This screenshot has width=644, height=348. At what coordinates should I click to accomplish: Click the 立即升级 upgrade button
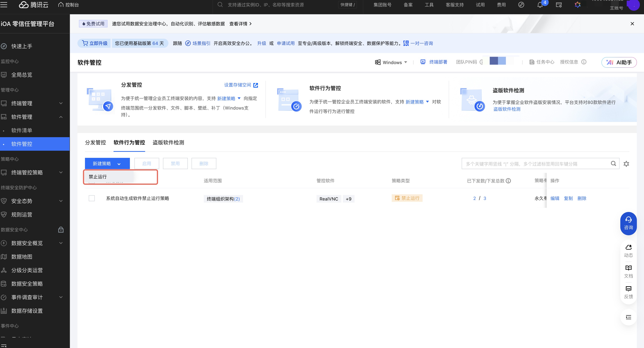point(95,43)
